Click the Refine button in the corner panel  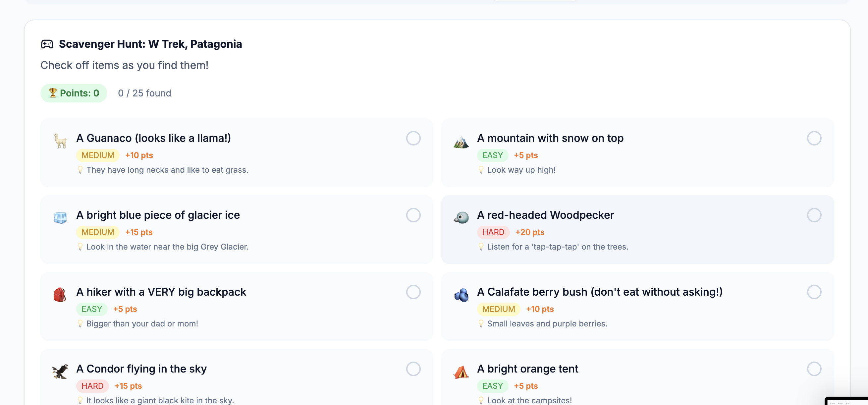coord(832,403)
